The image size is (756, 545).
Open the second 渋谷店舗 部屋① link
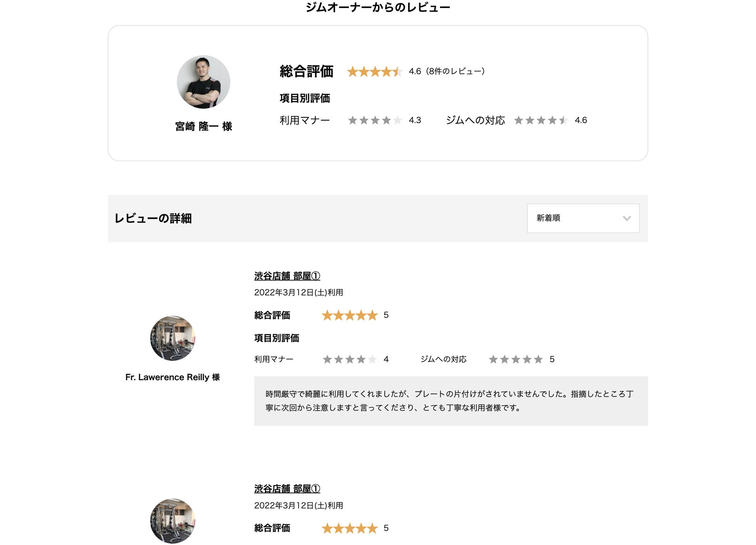click(287, 489)
